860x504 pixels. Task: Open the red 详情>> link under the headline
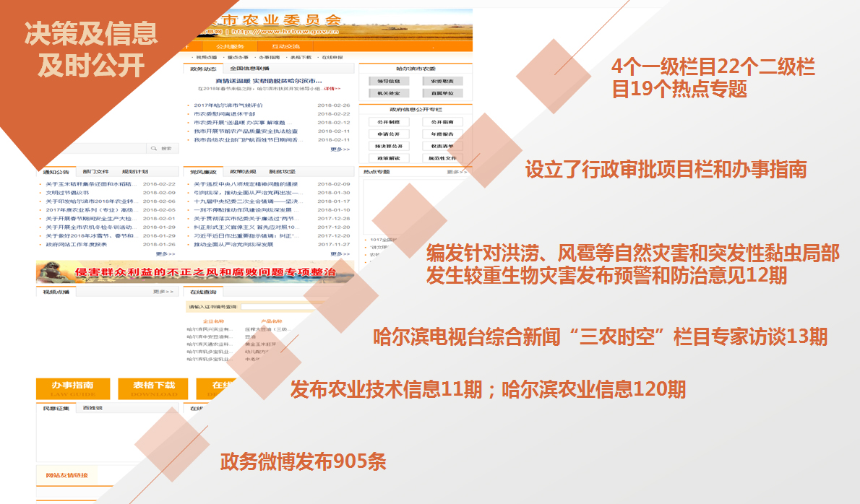332,89
